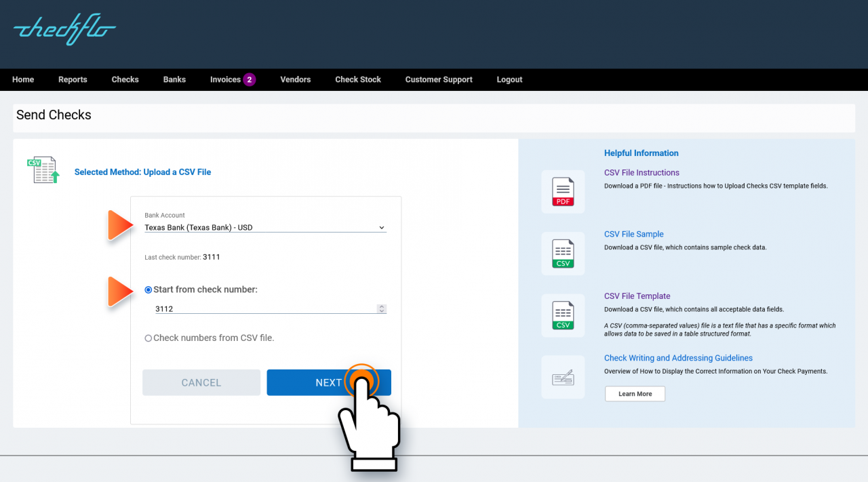The height and width of the screenshot is (482, 868).
Task: Select the Start from check number option
Action: pyautogui.click(x=148, y=289)
